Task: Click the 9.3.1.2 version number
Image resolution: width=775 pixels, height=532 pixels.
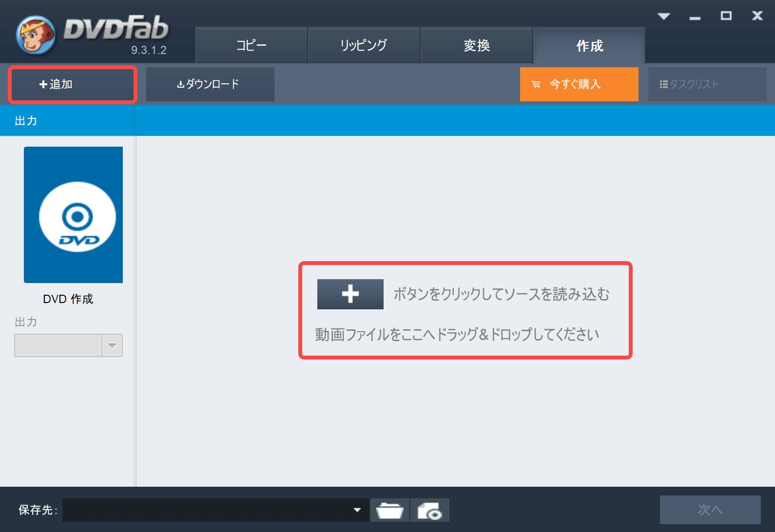Action: 149,50
